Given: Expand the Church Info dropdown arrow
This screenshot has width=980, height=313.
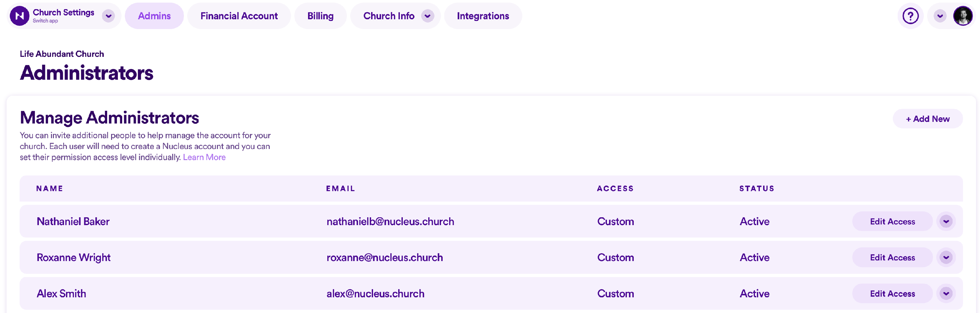Looking at the screenshot, I should [428, 16].
